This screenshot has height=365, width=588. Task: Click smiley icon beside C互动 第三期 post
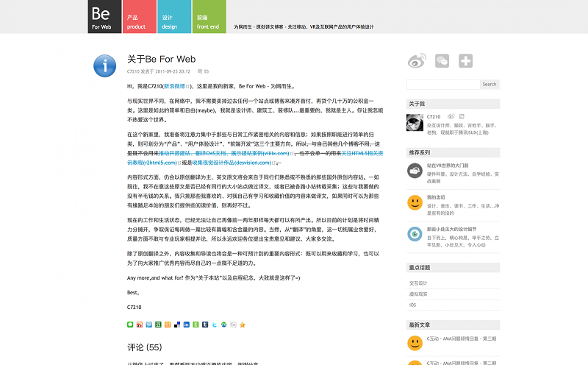pyautogui.click(x=415, y=343)
